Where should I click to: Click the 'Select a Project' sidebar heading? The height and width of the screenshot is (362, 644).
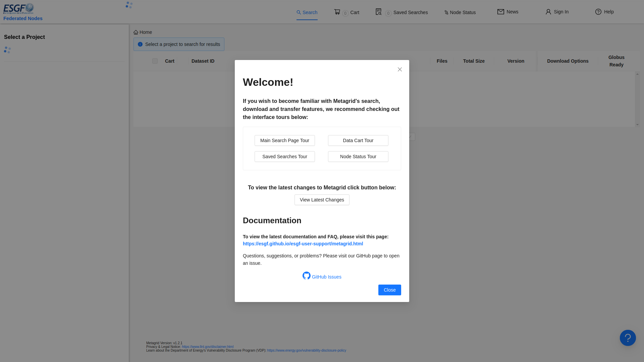24,37
